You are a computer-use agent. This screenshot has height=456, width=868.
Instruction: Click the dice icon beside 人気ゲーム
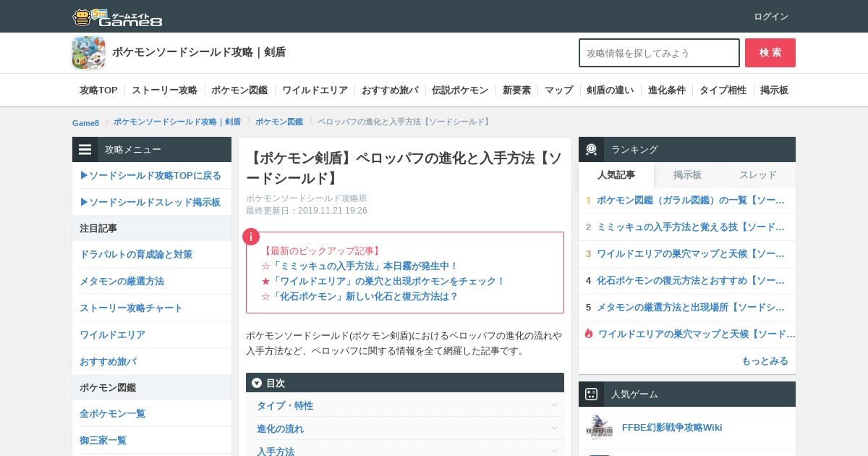coord(592,394)
